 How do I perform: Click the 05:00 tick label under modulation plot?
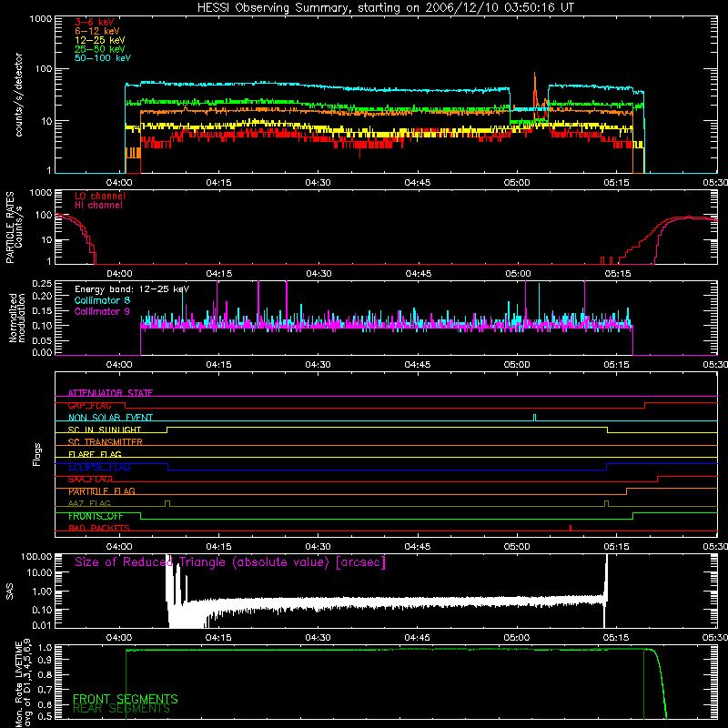coord(517,365)
